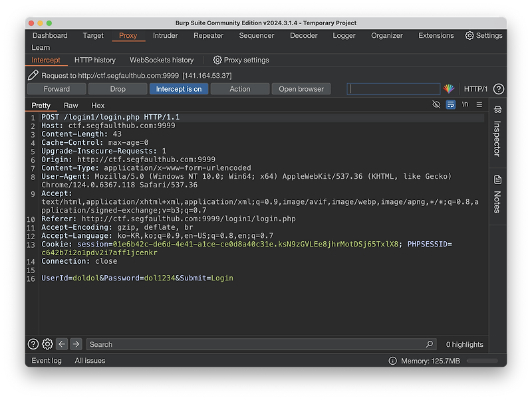Click the Burp Suite rainbow logo icon
This screenshot has height=400, width=532.
pos(450,88)
